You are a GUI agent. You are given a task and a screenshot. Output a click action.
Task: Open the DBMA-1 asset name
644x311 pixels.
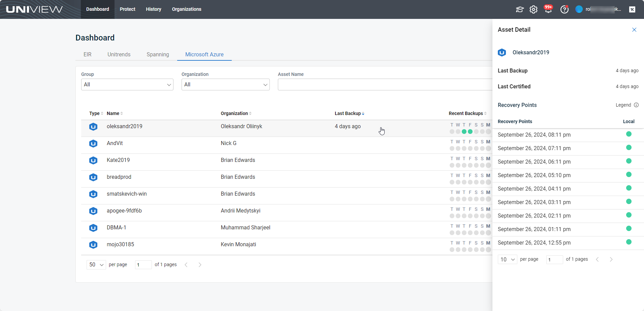click(x=117, y=228)
